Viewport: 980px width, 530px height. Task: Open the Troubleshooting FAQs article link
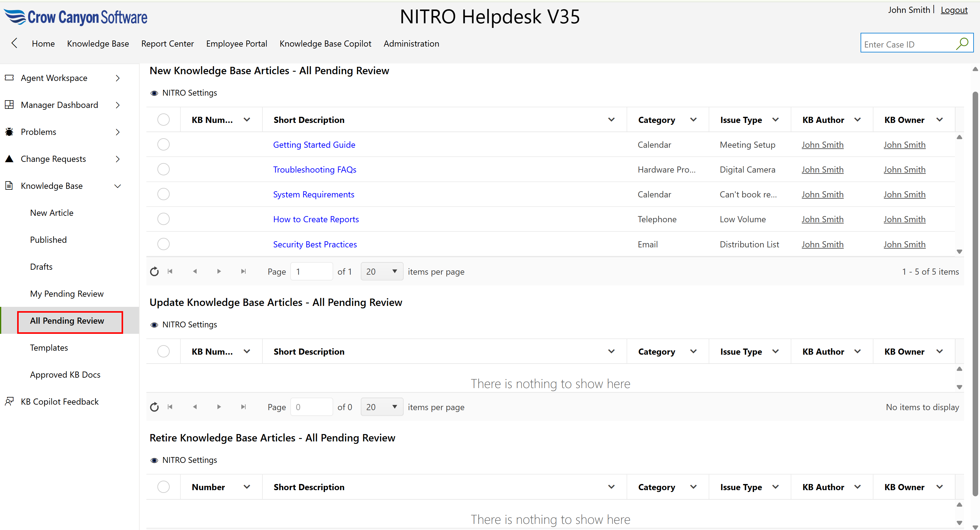tap(314, 170)
